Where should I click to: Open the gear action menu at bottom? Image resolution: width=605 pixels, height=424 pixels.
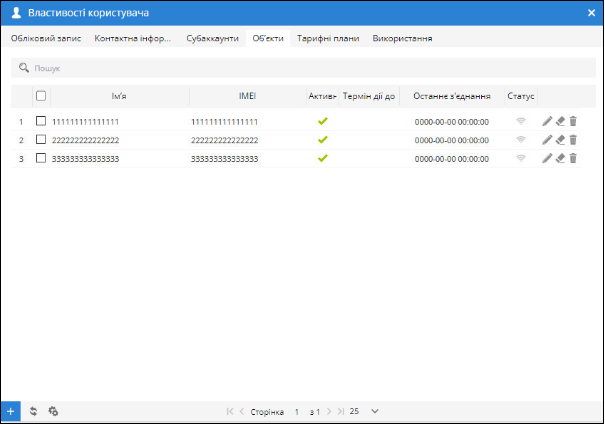53,411
